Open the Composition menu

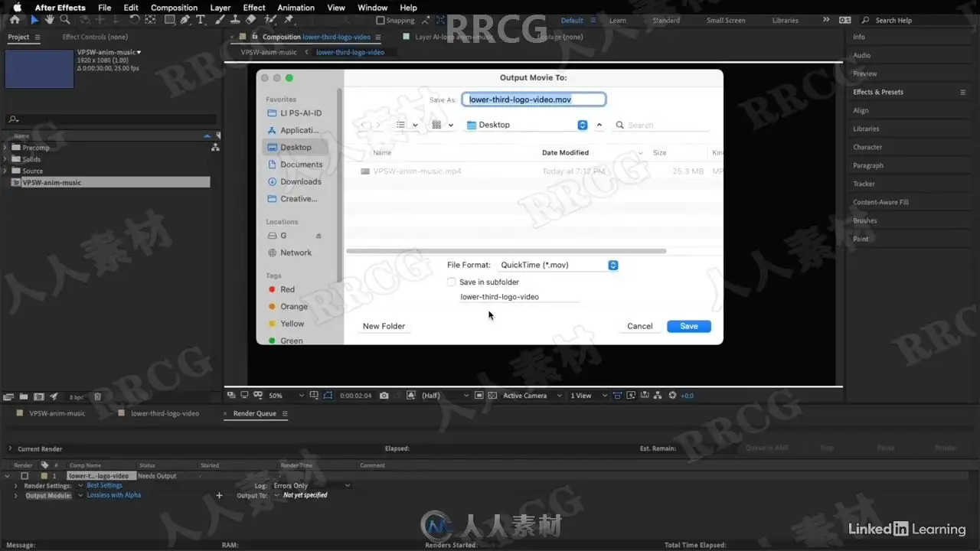[x=174, y=8]
